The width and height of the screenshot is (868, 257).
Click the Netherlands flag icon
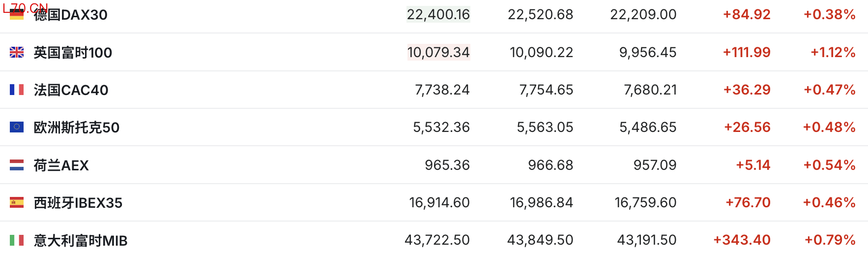(x=17, y=165)
